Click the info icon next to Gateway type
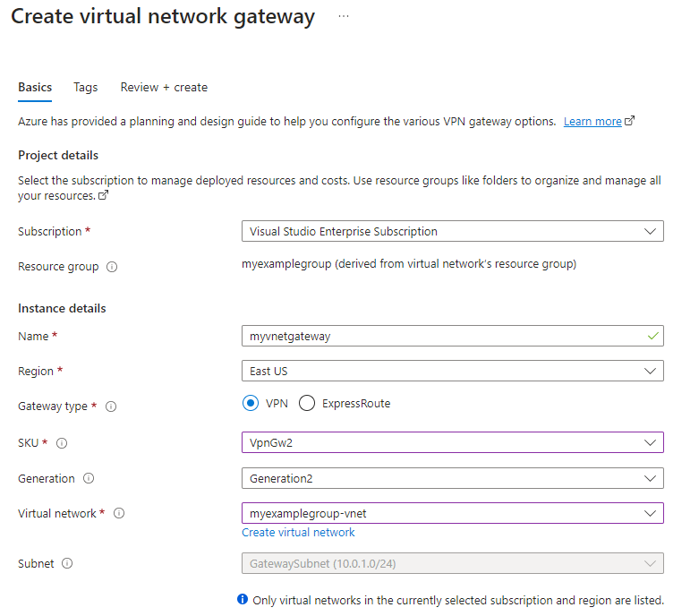Viewport: 673px width, 616px height. tap(111, 406)
